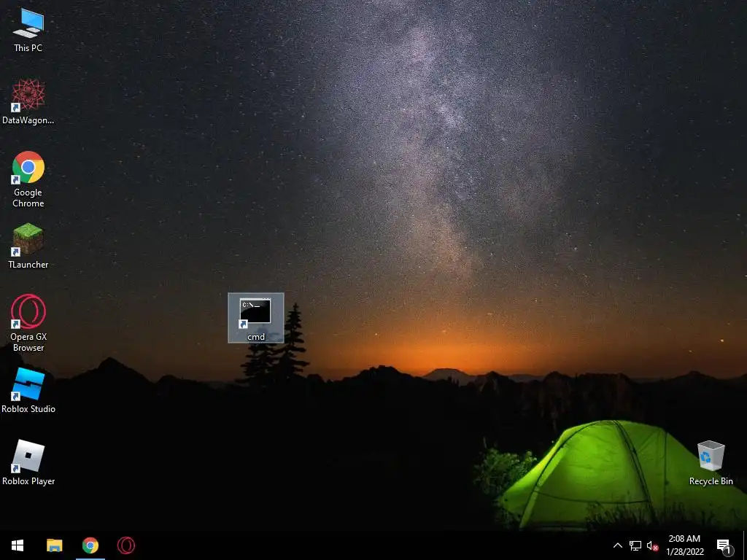Open Chrome from the taskbar

tap(90, 545)
